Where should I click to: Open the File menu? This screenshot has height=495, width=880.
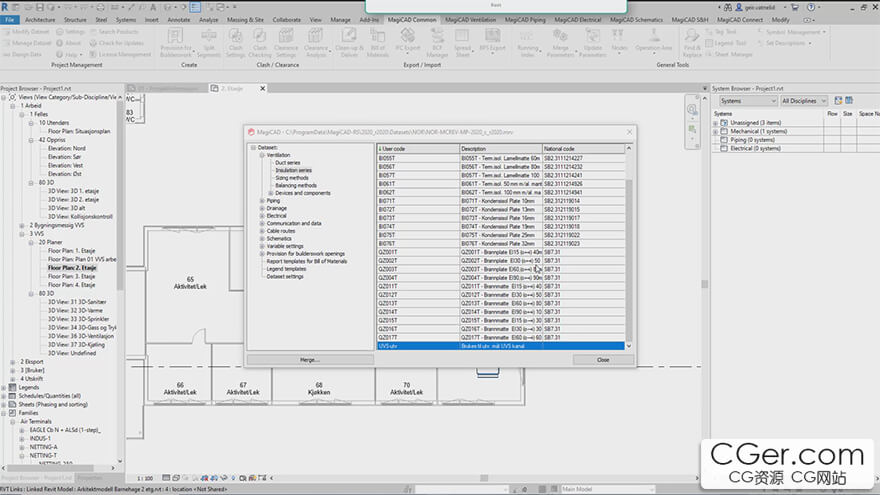[10, 20]
